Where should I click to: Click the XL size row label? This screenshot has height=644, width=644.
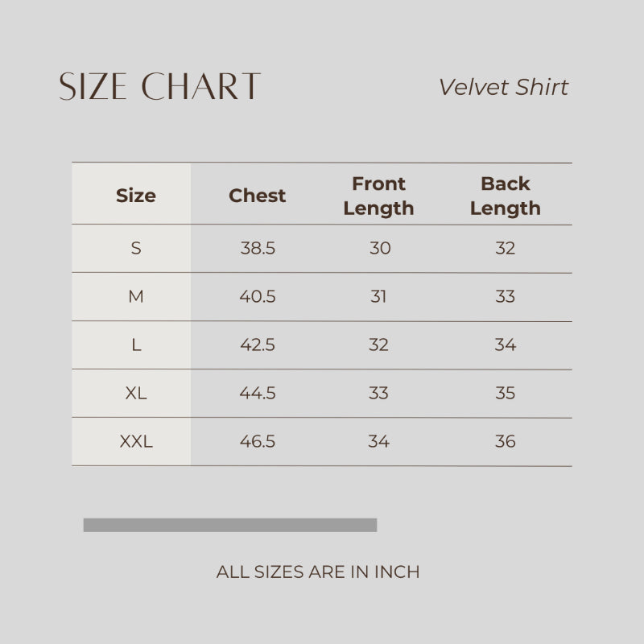136,394
